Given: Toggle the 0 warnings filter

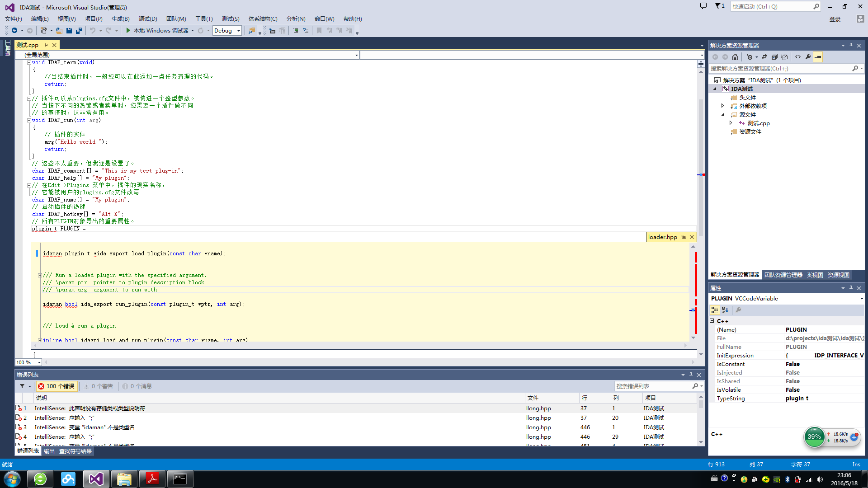Looking at the screenshot, I should click(x=99, y=386).
